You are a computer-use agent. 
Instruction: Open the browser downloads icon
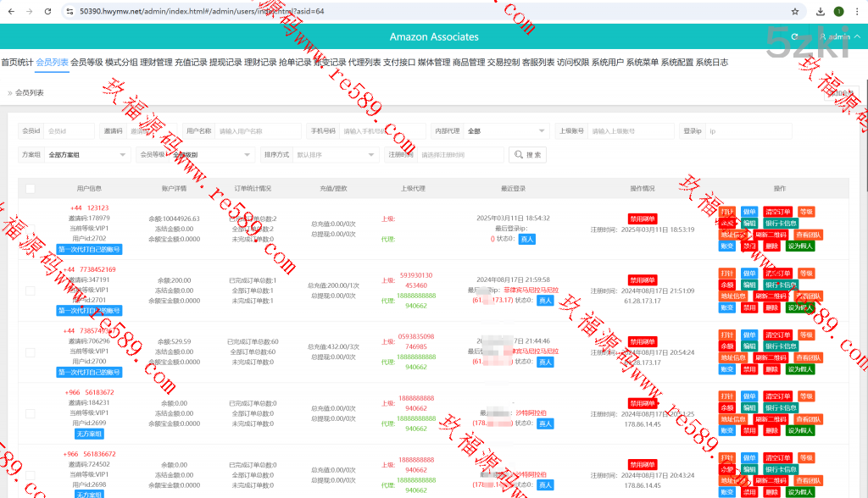(x=821, y=12)
